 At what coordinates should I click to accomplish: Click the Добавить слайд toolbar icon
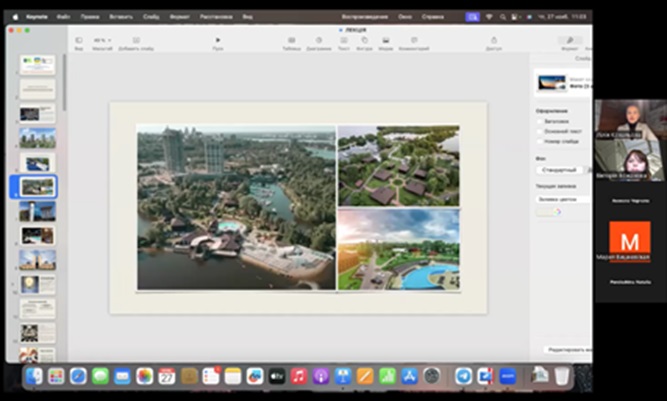tap(136, 41)
